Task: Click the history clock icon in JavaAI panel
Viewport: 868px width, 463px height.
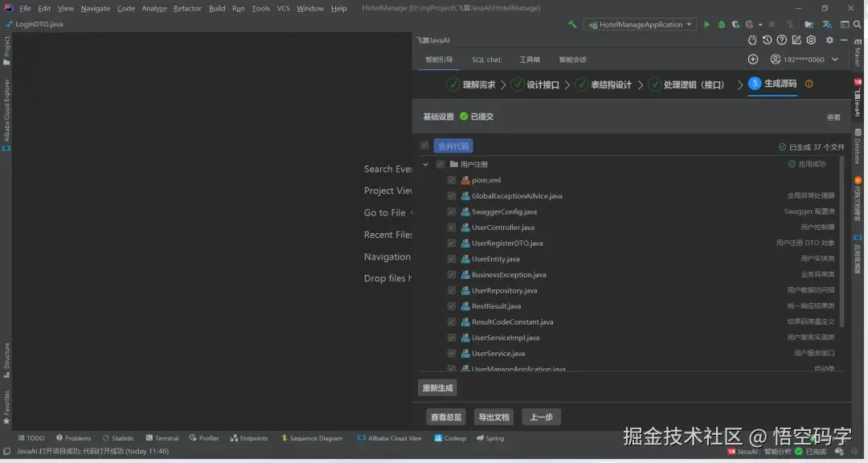Action: point(767,40)
